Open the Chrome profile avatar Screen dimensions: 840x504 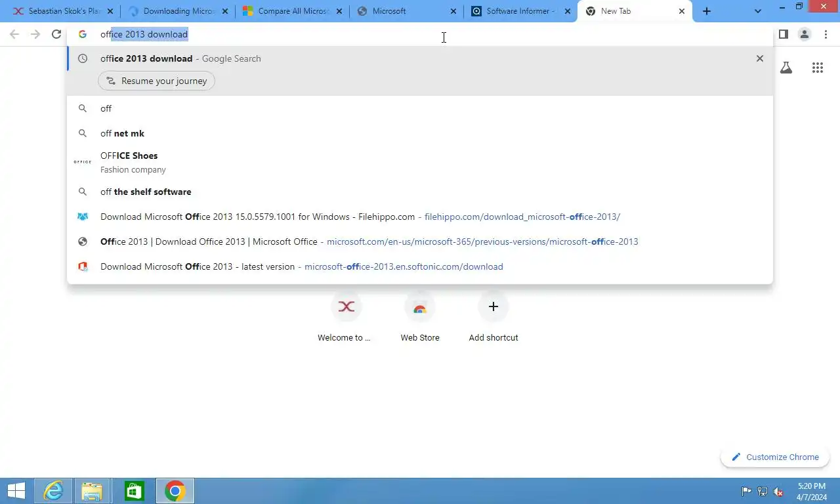(804, 34)
